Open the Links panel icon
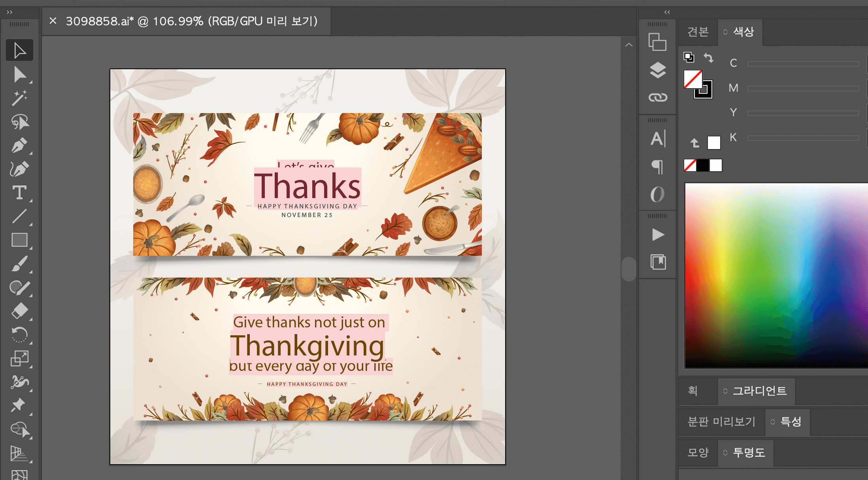 [658, 97]
